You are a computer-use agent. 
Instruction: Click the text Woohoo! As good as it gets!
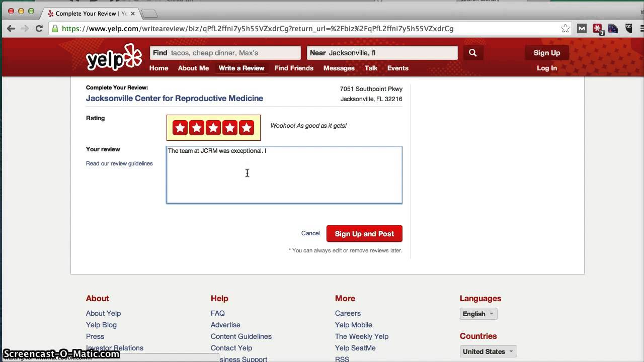click(308, 126)
